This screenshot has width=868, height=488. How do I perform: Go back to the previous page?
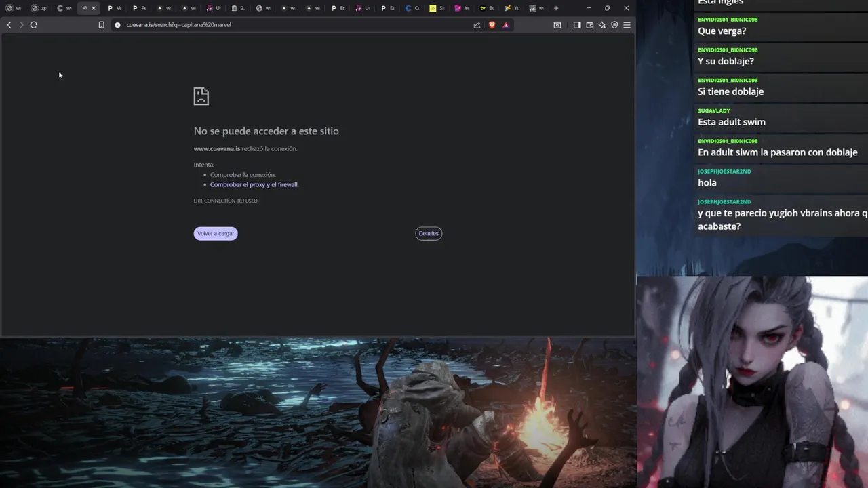click(x=9, y=25)
